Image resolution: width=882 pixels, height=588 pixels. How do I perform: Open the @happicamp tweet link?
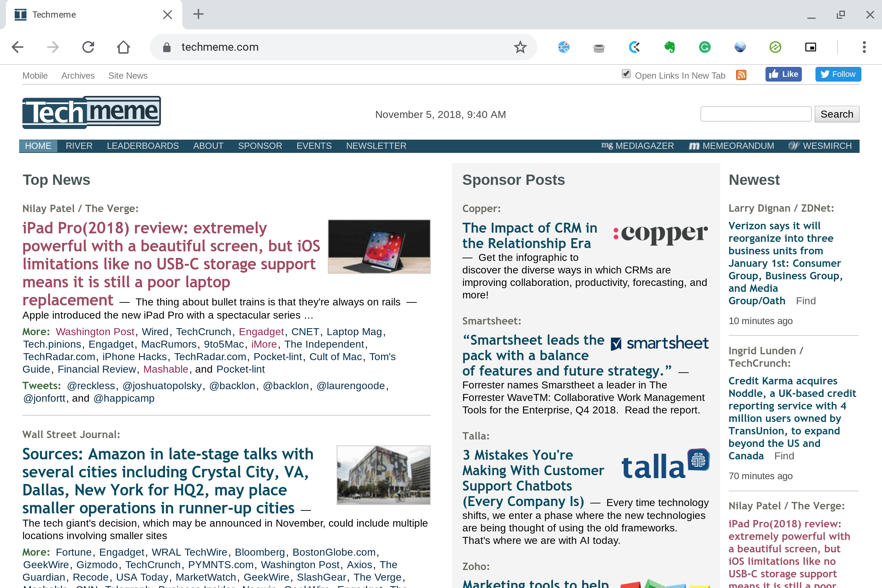(124, 398)
